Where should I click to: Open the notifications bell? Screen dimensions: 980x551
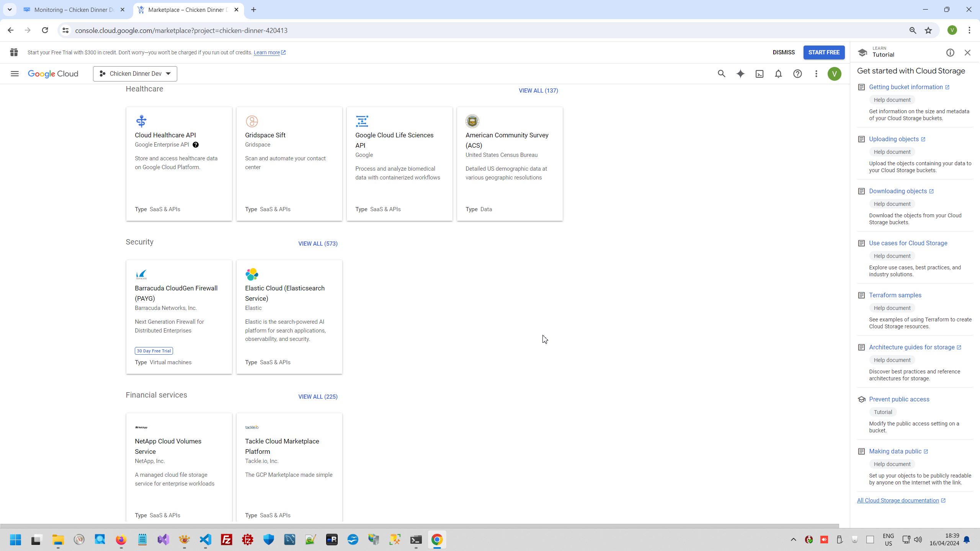(x=778, y=74)
